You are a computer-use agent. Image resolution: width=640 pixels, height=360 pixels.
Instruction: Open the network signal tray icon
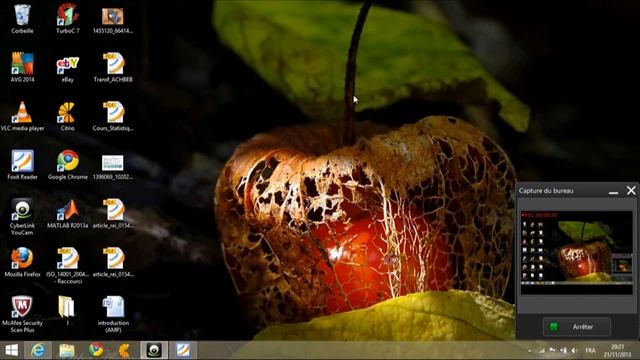click(542, 350)
